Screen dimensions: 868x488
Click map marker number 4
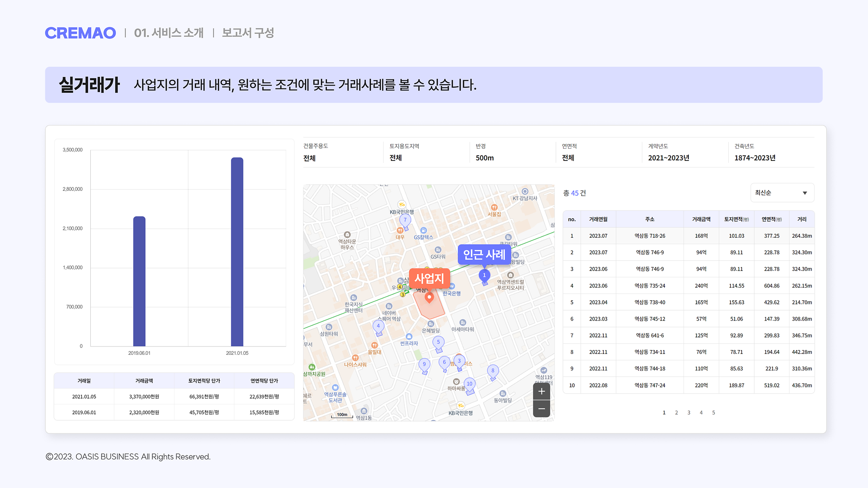point(378,326)
